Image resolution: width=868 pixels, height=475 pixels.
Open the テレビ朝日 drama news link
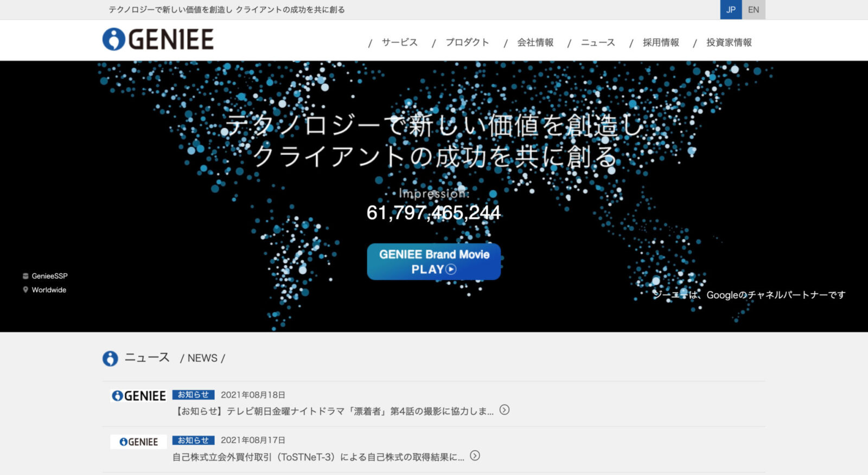(x=334, y=411)
